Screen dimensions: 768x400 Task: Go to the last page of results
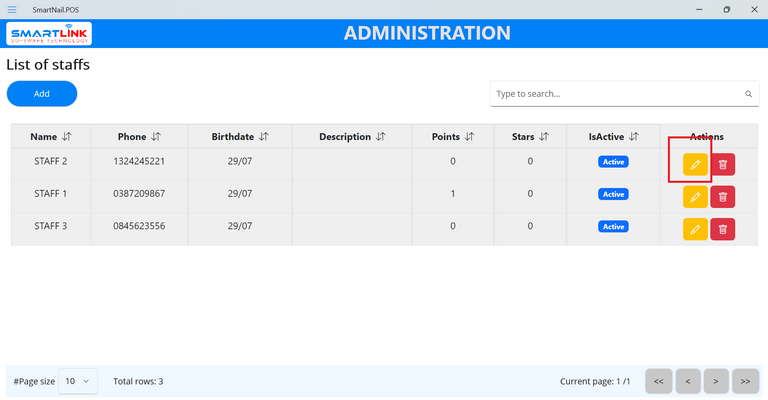746,381
